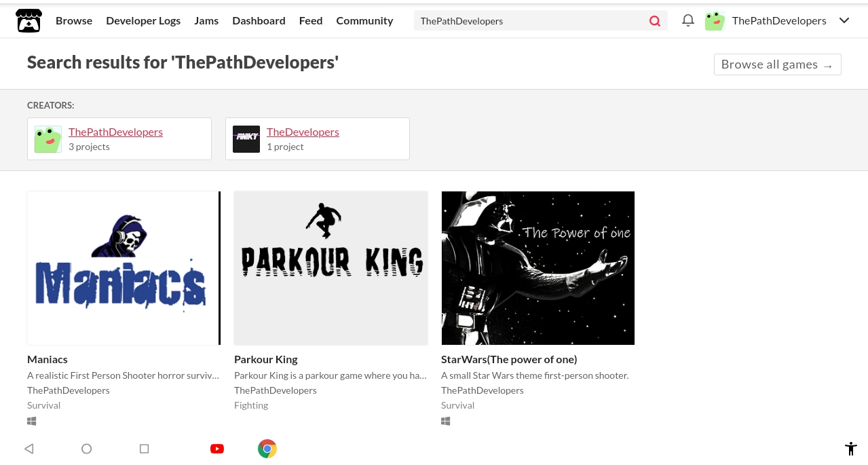Go to Jams
Image resolution: width=868 pixels, height=465 pixels.
(x=206, y=20)
